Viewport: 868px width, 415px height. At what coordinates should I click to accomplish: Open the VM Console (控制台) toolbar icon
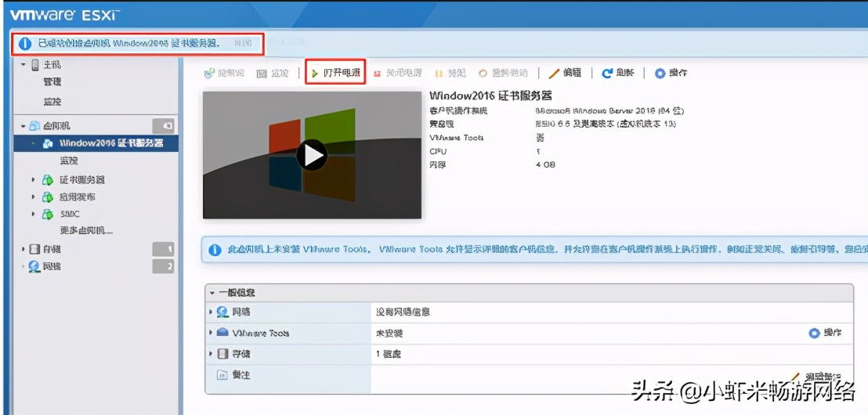(209, 73)
